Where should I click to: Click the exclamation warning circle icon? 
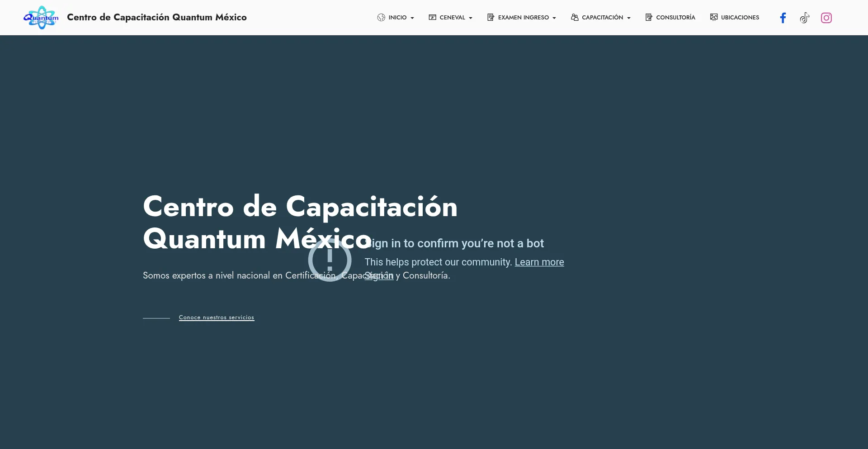pos(330,260)
